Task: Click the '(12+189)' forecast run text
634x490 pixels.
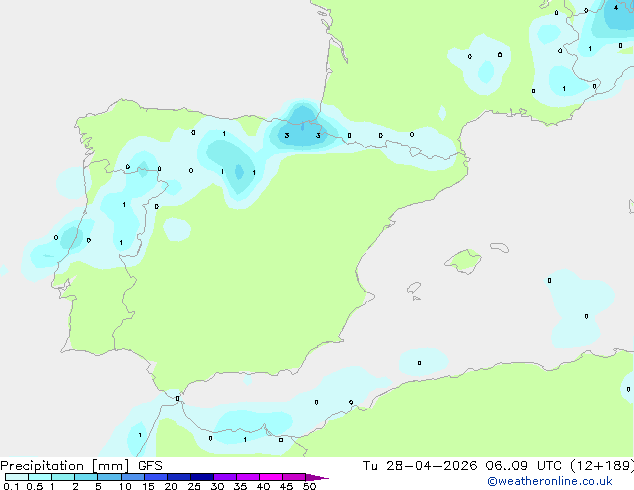Action: (x=602, y=466)
